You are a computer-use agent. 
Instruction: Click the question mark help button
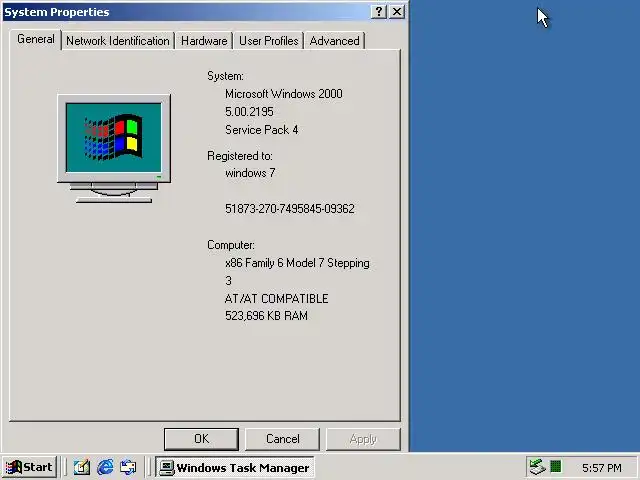click(379, 11)
